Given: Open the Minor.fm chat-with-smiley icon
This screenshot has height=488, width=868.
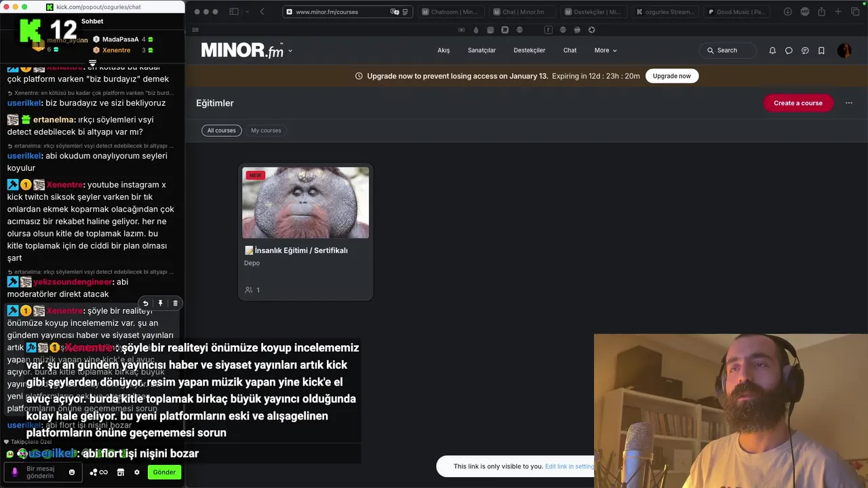Looking at the screenshot, I should (x=805, y=50).
